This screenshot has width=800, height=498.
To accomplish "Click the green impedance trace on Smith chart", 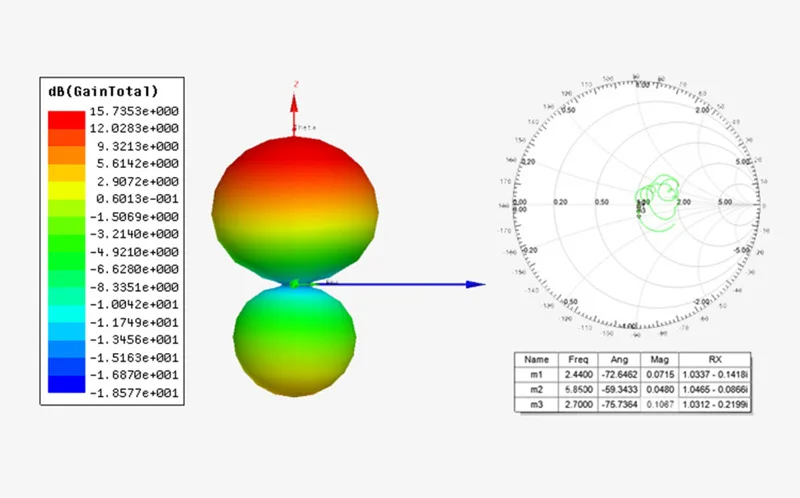I will [658, 202].
